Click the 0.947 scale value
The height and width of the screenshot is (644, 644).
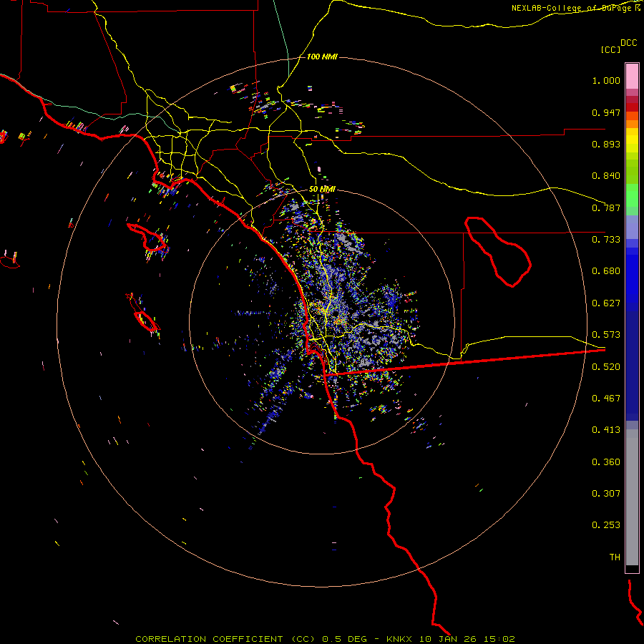pyautogui.click(x=606, y=112)
